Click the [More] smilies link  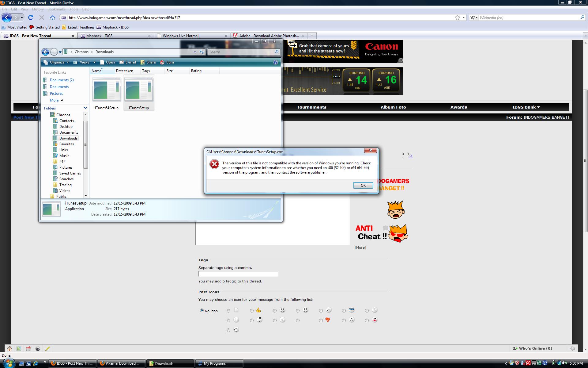click(360, 247)
